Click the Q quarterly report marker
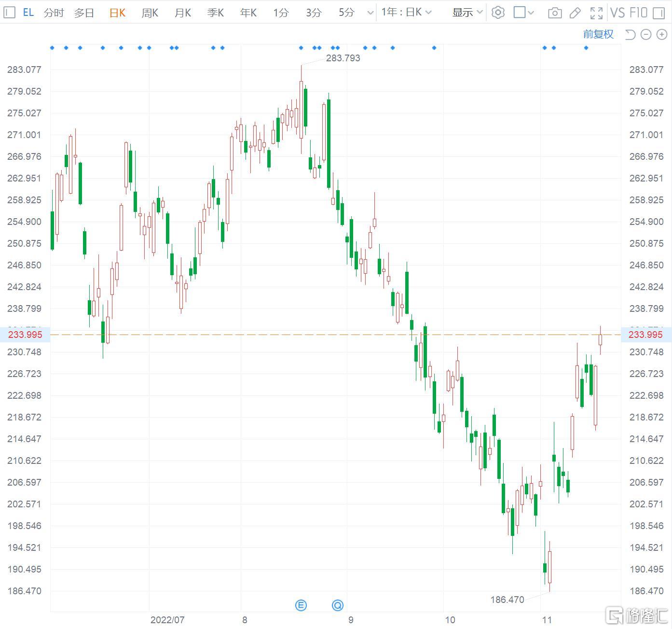This screenshot has height=629, width=672. click(338, 605)
